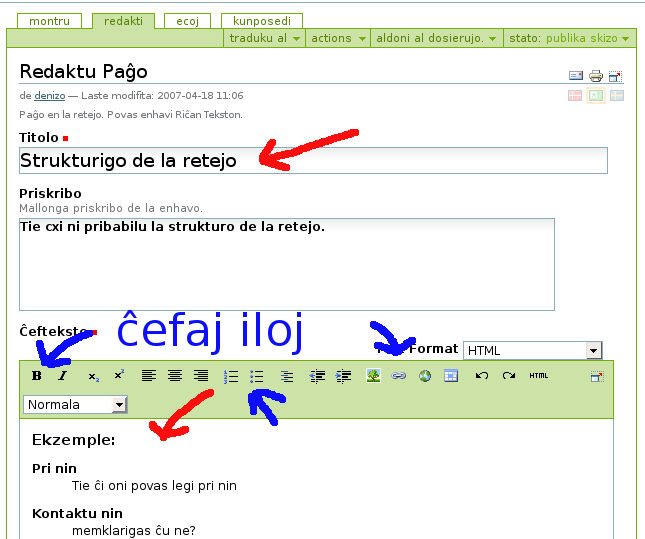Image resolution: width=645 pixels, height=539 pixels.
Task: Open the kunposedi tab
Action: pyautogui.click(x=261, y=21)
